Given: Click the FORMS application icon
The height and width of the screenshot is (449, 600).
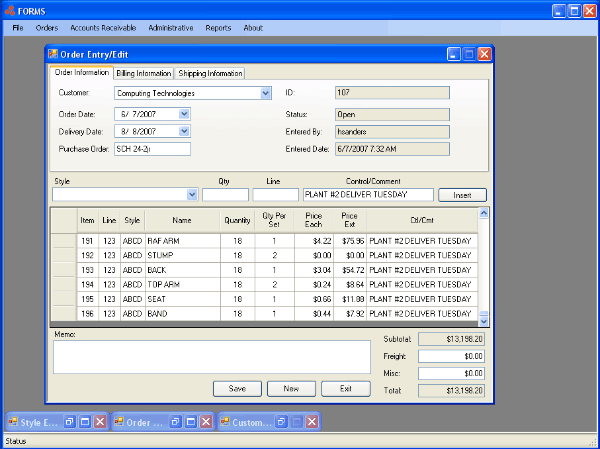Looking at the screenshot, I should 10,11.
